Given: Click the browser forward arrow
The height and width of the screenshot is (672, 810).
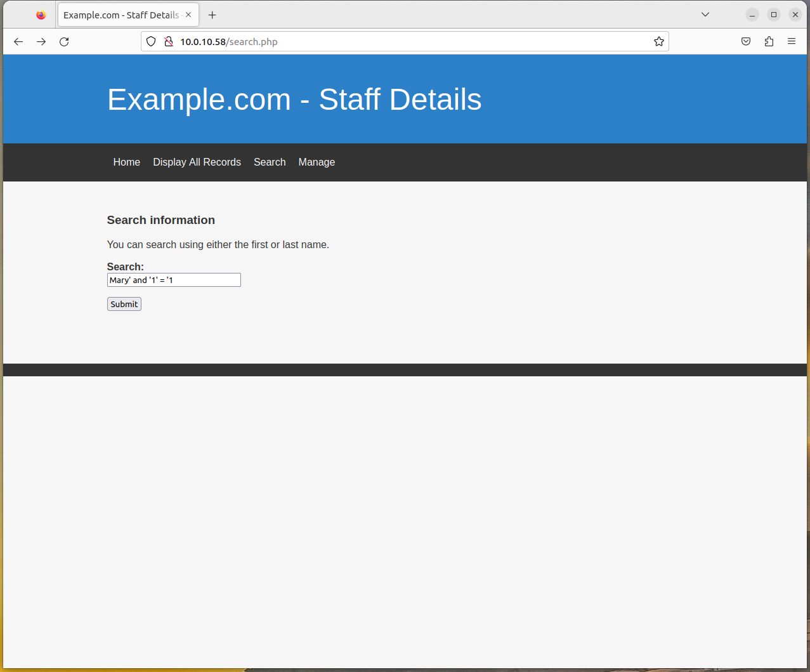Looking at the screenshot, I should 41,42.
